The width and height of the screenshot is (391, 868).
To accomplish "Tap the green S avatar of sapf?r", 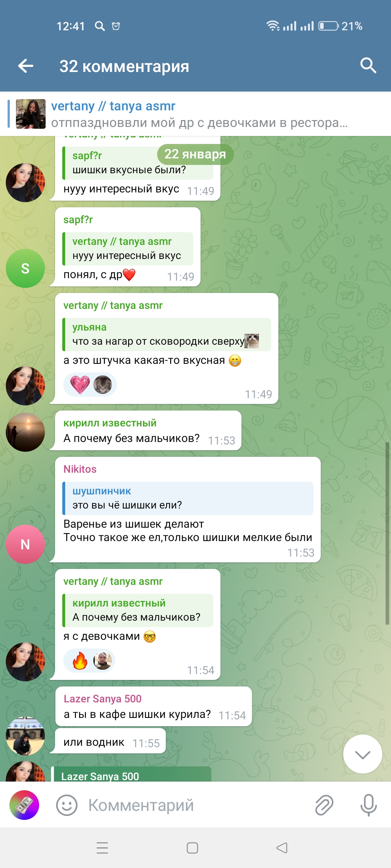I will [25, 268].
